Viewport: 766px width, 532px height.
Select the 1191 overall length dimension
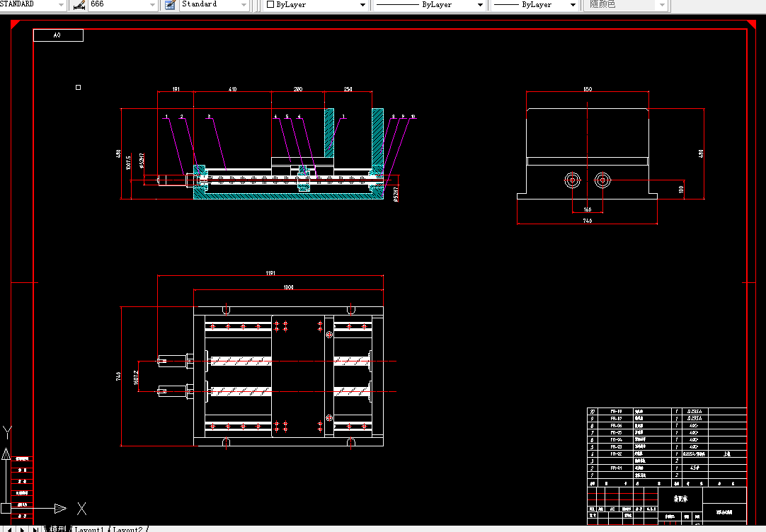(270, 273)
